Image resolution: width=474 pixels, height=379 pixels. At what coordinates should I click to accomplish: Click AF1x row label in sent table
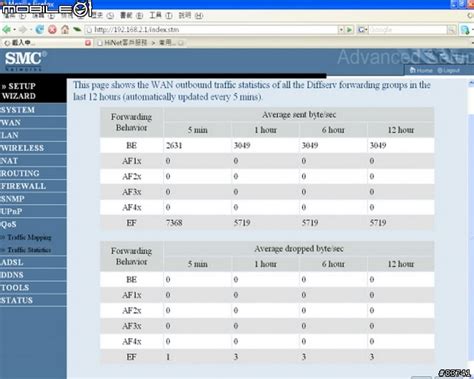pyautogui.click(x=132, y=161)
